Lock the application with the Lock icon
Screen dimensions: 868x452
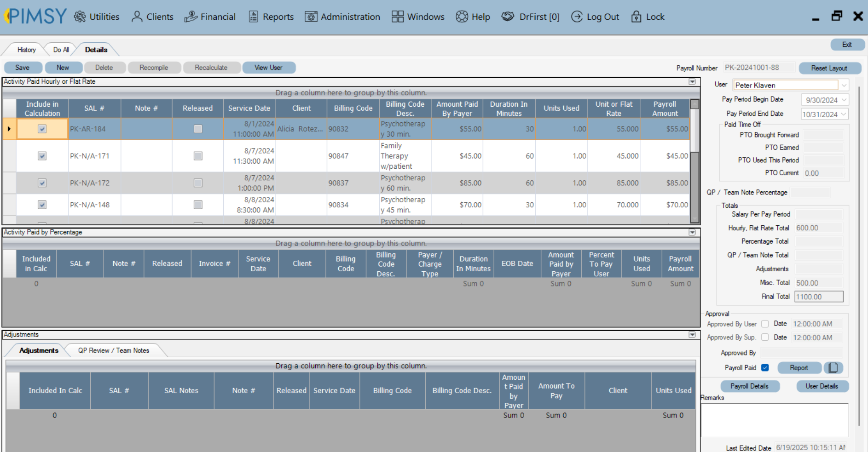pos(636,17)
